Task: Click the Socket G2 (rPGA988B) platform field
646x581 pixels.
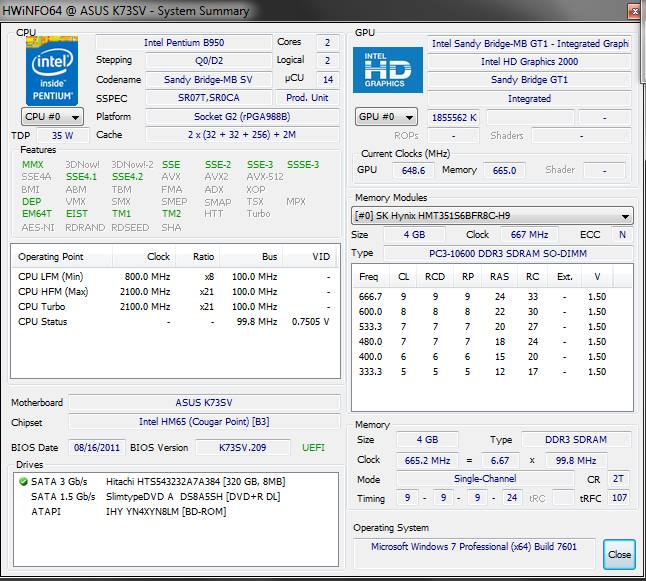Action: 242,117
